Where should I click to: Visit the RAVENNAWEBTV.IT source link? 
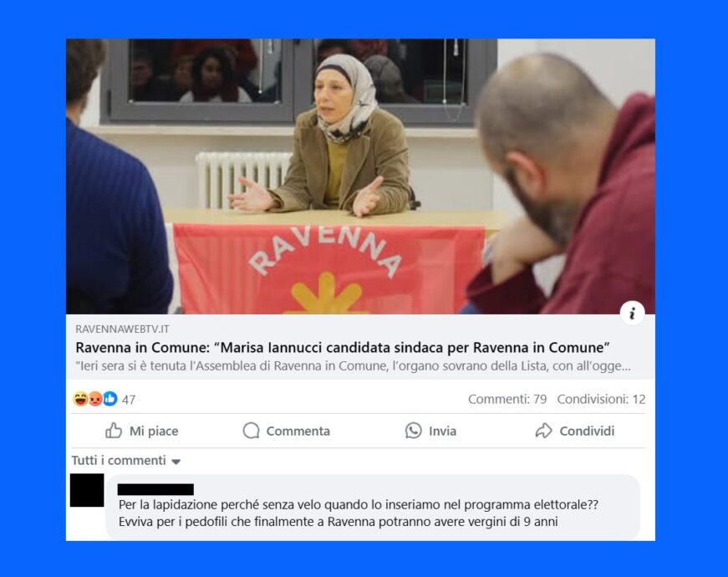click(x=123, y=329)
